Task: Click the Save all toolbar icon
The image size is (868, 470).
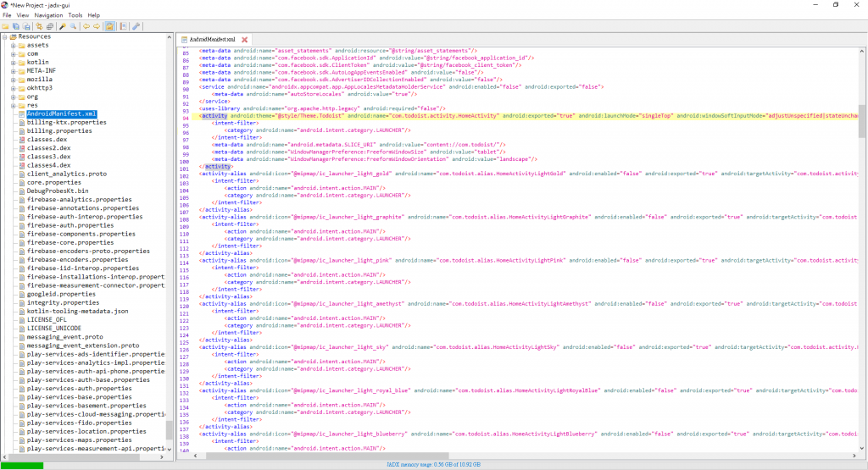Action: (16, 26)
